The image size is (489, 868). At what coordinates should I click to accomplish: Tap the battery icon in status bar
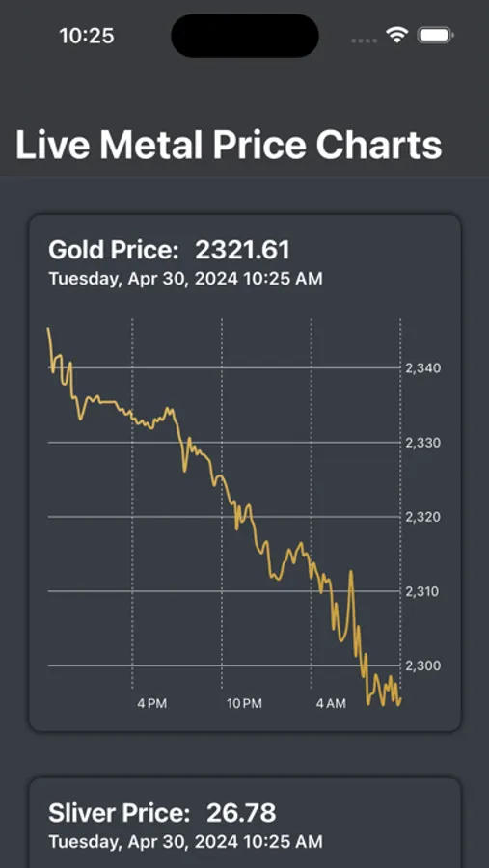(436, 36)
